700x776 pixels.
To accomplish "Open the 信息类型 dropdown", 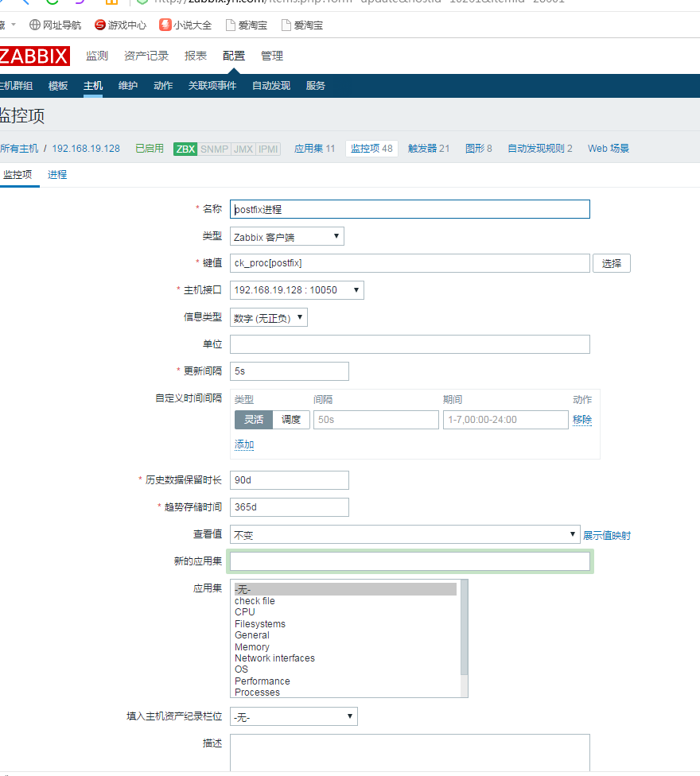I will pos(269,317).
